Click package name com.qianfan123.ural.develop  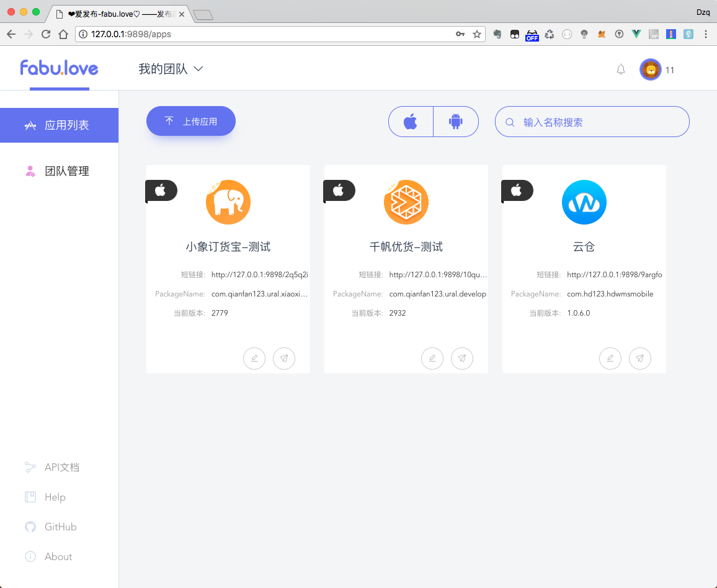(x=438, y=294)
